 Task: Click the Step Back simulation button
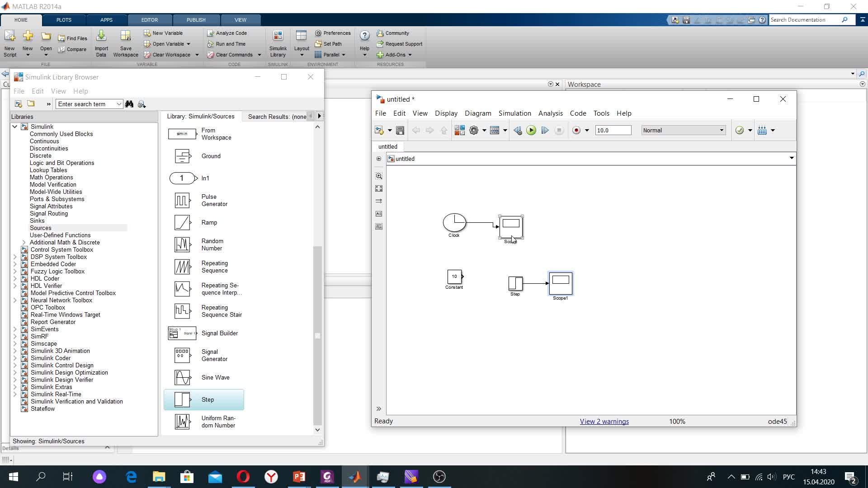click(x=518, y=130)
